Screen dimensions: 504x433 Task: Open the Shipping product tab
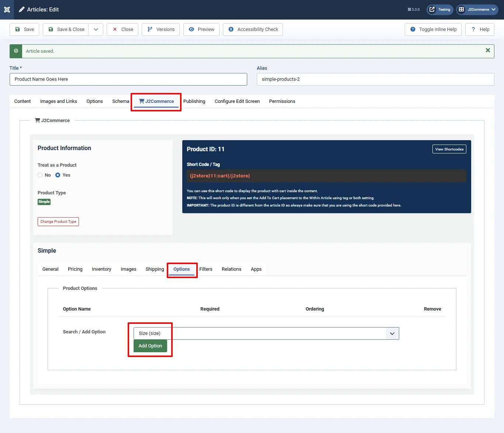[155, 269]
